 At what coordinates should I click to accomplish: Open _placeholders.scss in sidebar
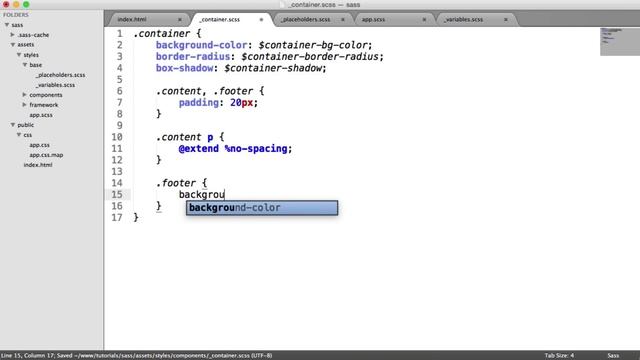click(60, 75)
